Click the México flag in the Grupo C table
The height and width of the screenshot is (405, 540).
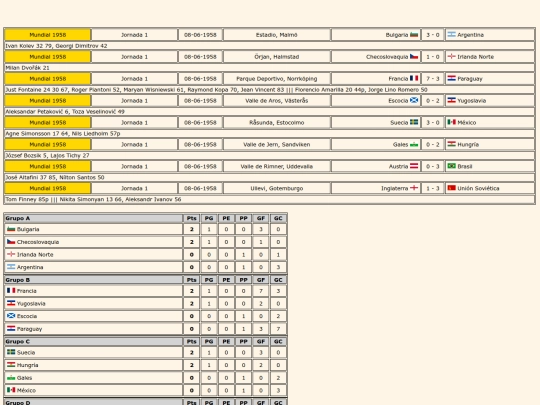pos(11,390)
